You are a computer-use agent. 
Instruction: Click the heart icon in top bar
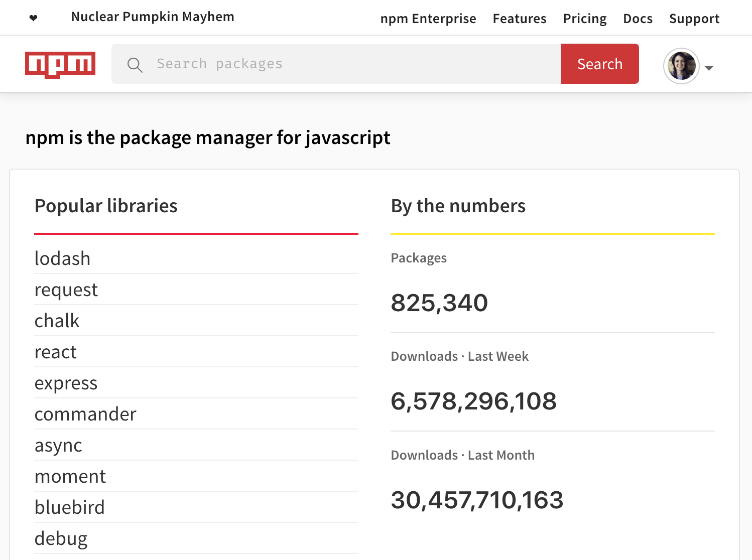coord(34,18)
